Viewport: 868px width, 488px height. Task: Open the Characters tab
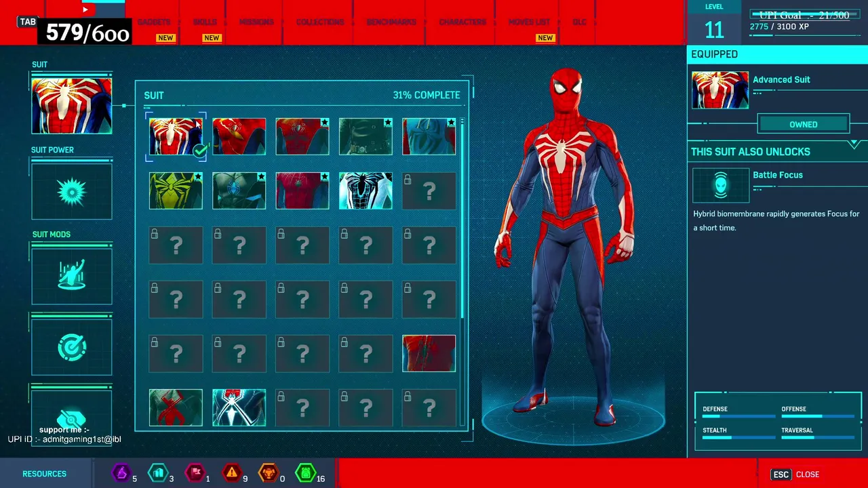[x=462, y=22]
